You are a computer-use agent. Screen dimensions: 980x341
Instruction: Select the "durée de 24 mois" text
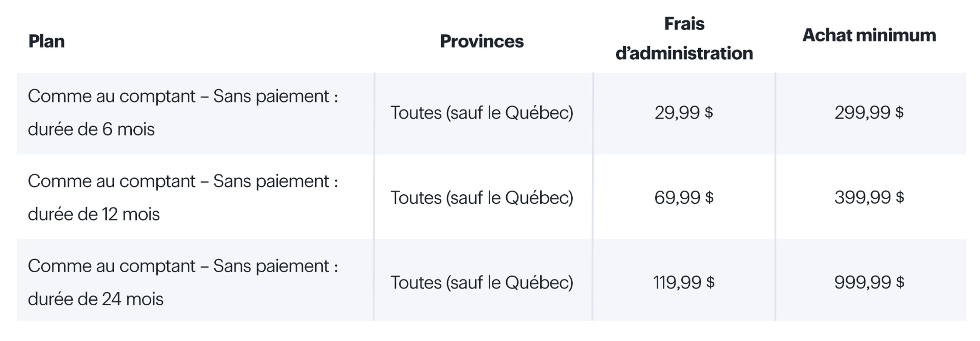[95, 299]
